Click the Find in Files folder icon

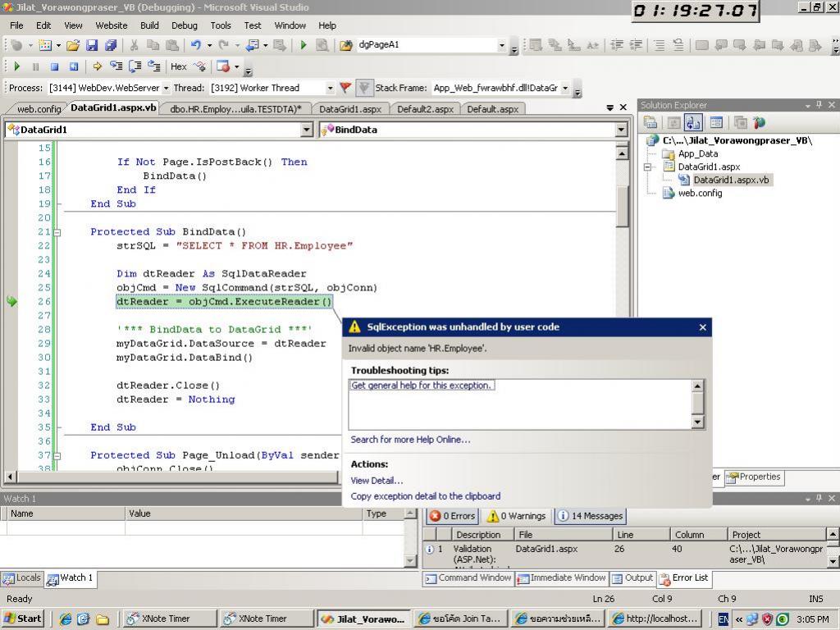coord(346,46)
